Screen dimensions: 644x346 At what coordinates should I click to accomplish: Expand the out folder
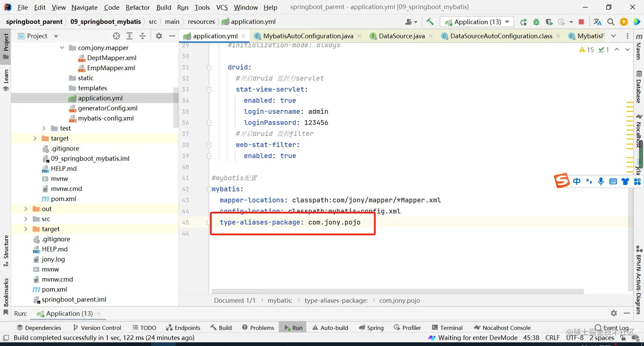point(26,209)
